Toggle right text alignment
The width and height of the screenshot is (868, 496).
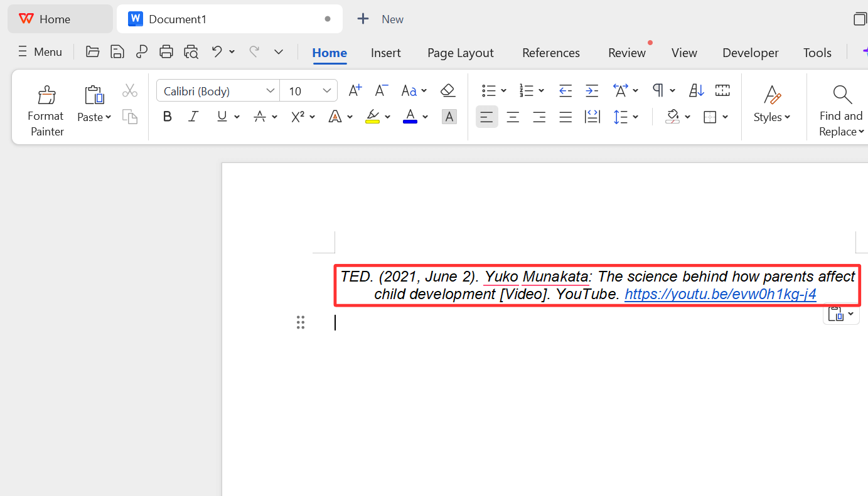tap(539, 117)
